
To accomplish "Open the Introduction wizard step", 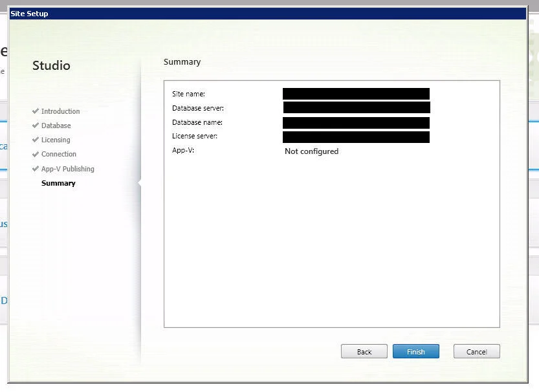I will (x=61, y=111).
